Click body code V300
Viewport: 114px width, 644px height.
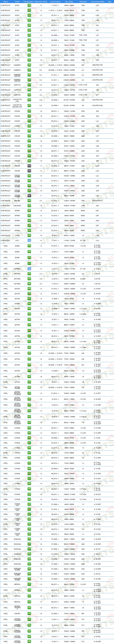click(x=83, y=201)
